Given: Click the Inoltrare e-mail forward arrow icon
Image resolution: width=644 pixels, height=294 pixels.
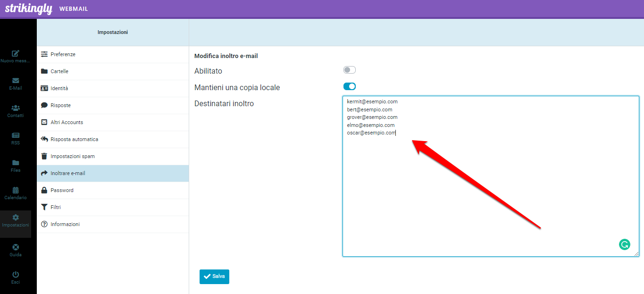Looking at the screenshot, I should click(44, 173).
